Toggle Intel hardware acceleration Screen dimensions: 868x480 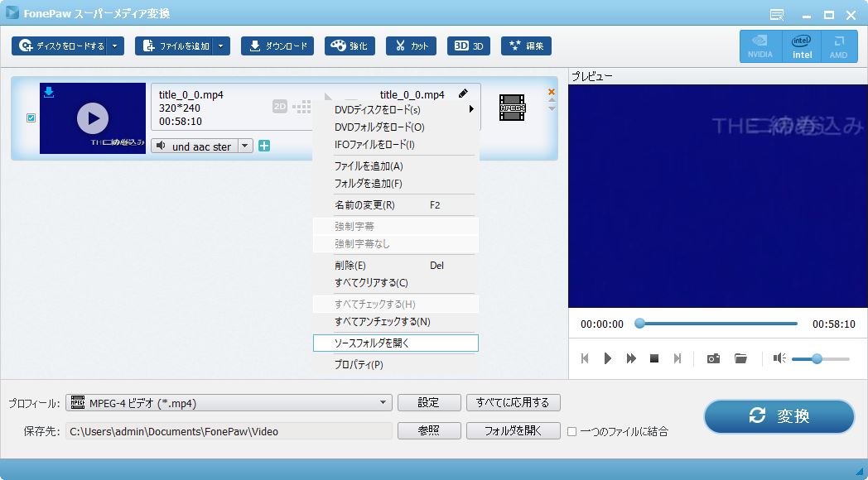click(802, 46)
